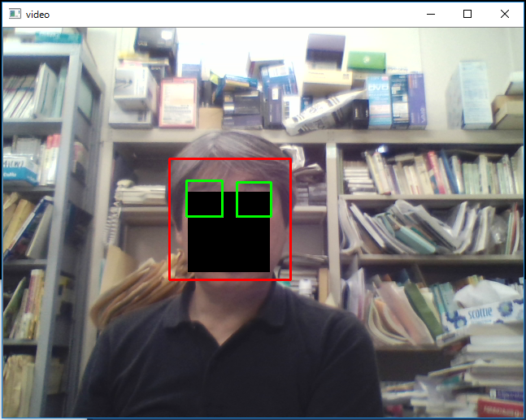Click the red-bordered box on the top shelf
526x420 pixels.
coord(176,103)
